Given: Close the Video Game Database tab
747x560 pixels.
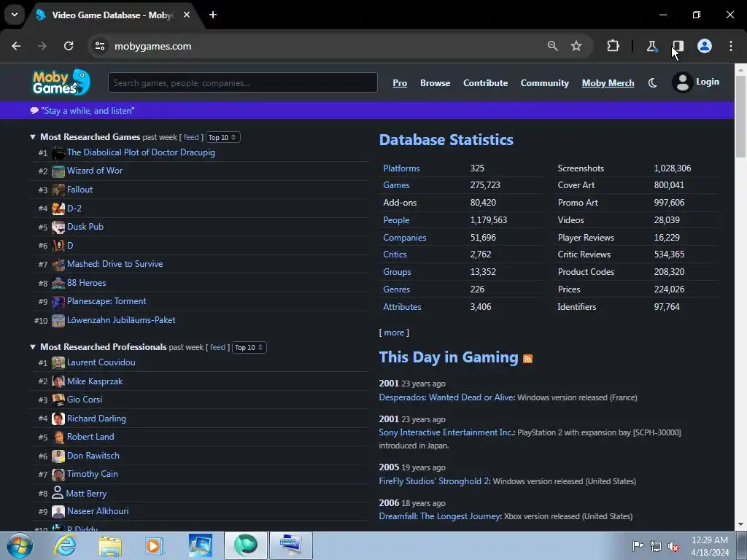Looking at the screenshot, I should coord(187,15).
